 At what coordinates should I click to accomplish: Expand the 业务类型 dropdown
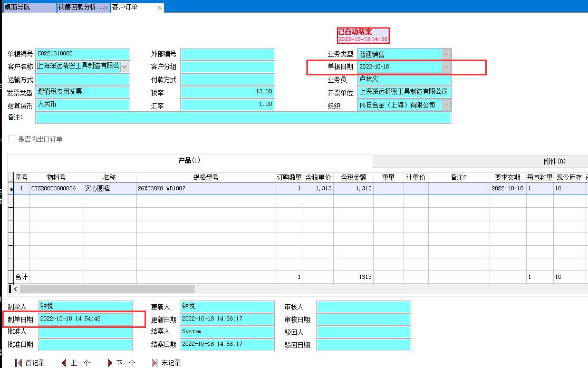click(447, 54)
